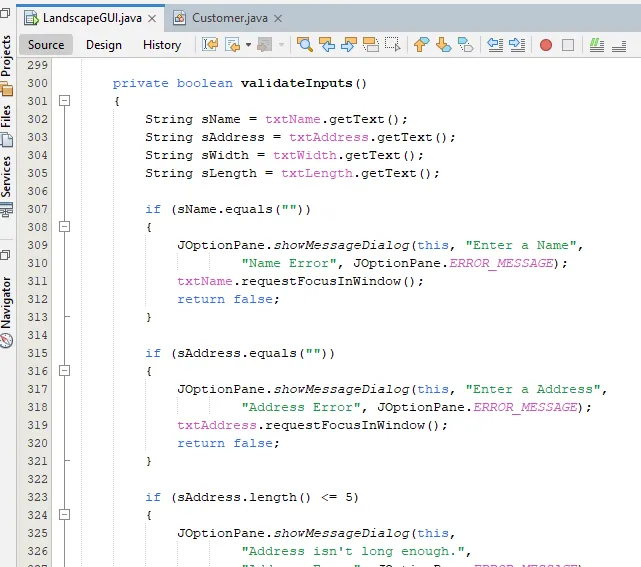This screenshot has width=641, height=567.
Task: Open the disabled Forward dropdown arrow
Action: pos(281,45)
